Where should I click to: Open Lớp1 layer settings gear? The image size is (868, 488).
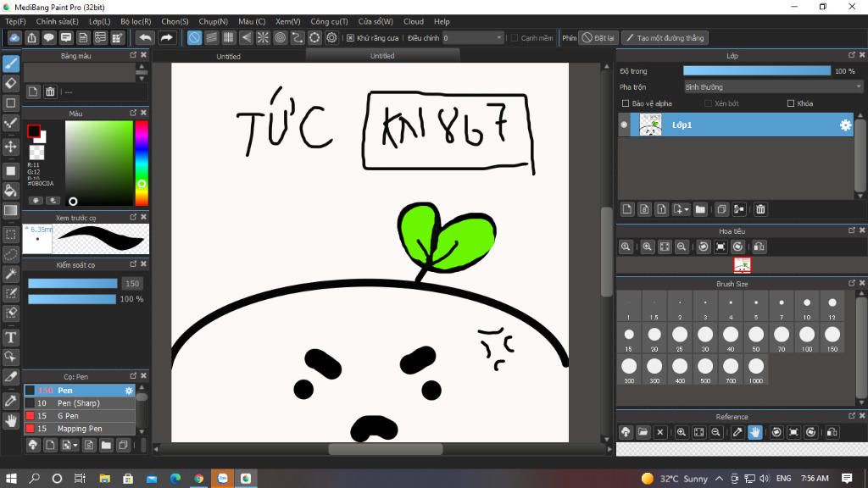[845, 125]
